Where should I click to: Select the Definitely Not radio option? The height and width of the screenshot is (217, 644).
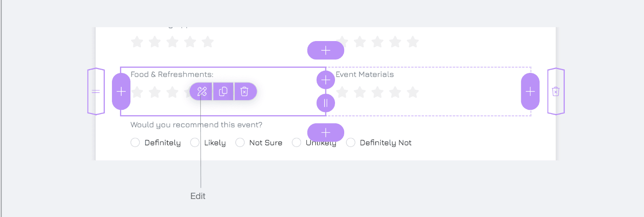(351, 143)
